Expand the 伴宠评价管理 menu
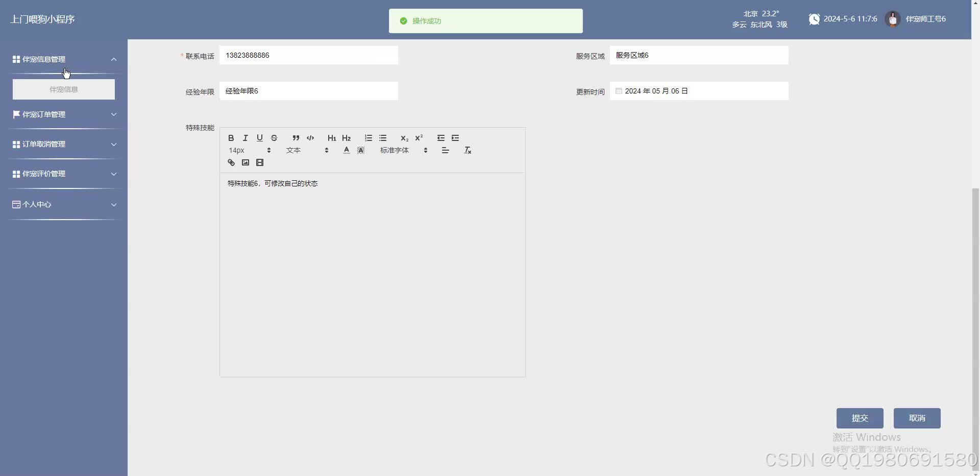This screenshot has width=980, height=476. [x=64, y=174]
